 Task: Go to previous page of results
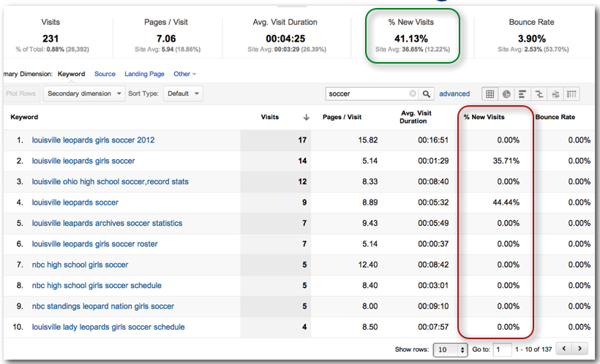click(563, 349)
